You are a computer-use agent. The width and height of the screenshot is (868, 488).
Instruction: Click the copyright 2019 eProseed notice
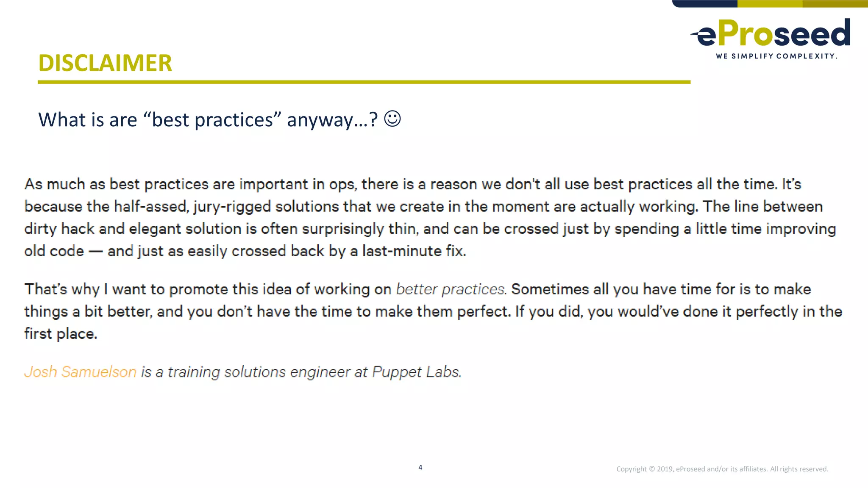[x=722, y=469]
